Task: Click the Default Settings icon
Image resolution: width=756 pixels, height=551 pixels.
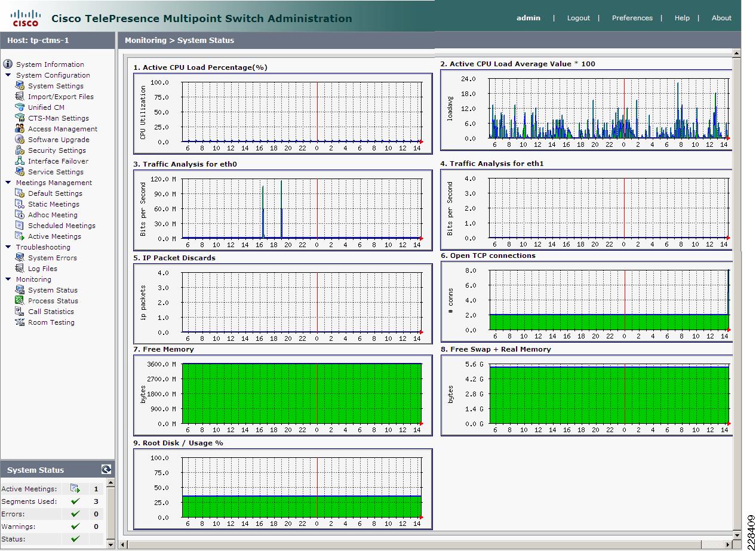Action: 20,193
